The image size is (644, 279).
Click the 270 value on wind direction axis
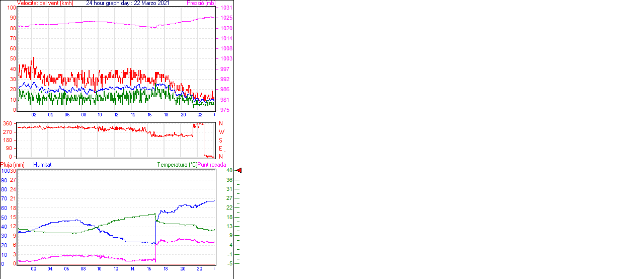tap(8, 132)
